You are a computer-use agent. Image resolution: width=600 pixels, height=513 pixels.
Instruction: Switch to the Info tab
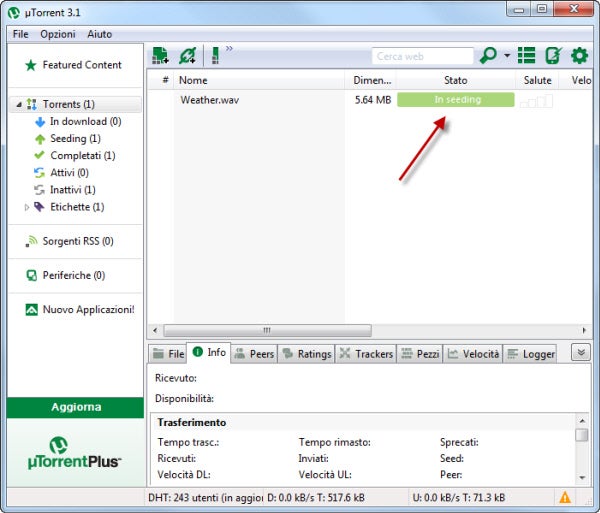(x=209, y=352)
